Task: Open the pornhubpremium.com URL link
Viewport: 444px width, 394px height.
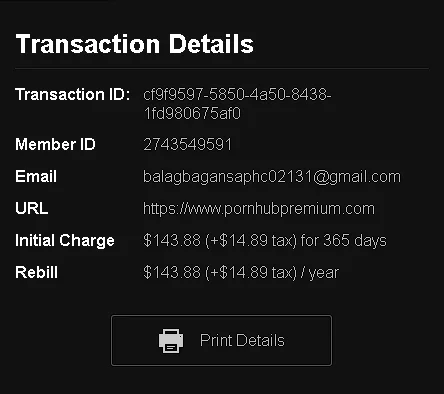Action: 259,209
